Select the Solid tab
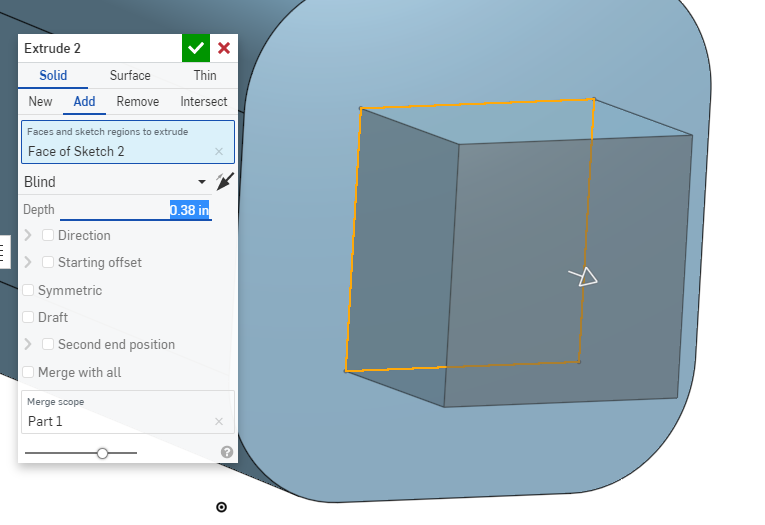 point(53,76)
